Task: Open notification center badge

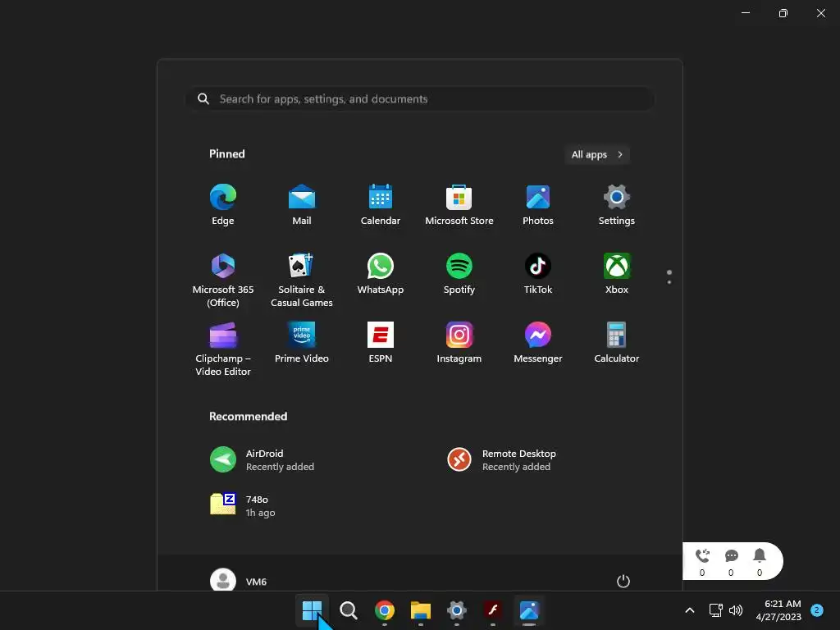Action: click(817, 609)
